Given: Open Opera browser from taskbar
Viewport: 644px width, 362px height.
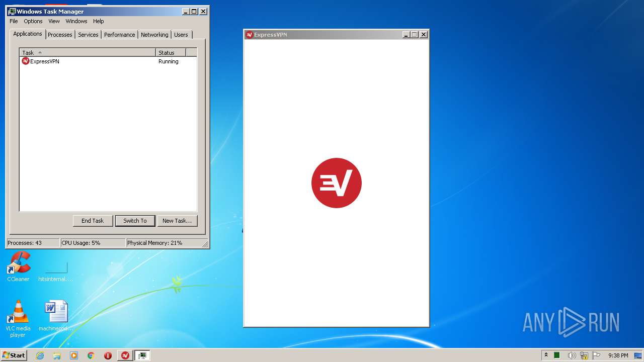Looking at the screenshot, I should click(108, 355).
